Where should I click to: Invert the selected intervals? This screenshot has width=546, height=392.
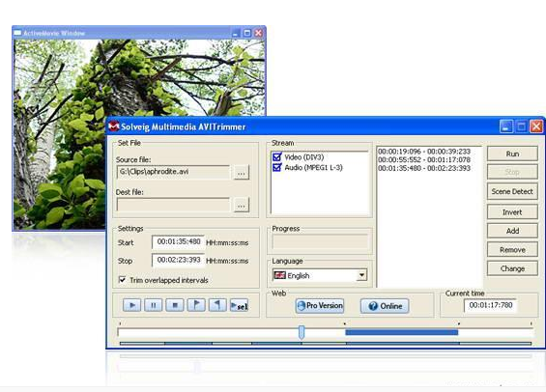[512, 211]
